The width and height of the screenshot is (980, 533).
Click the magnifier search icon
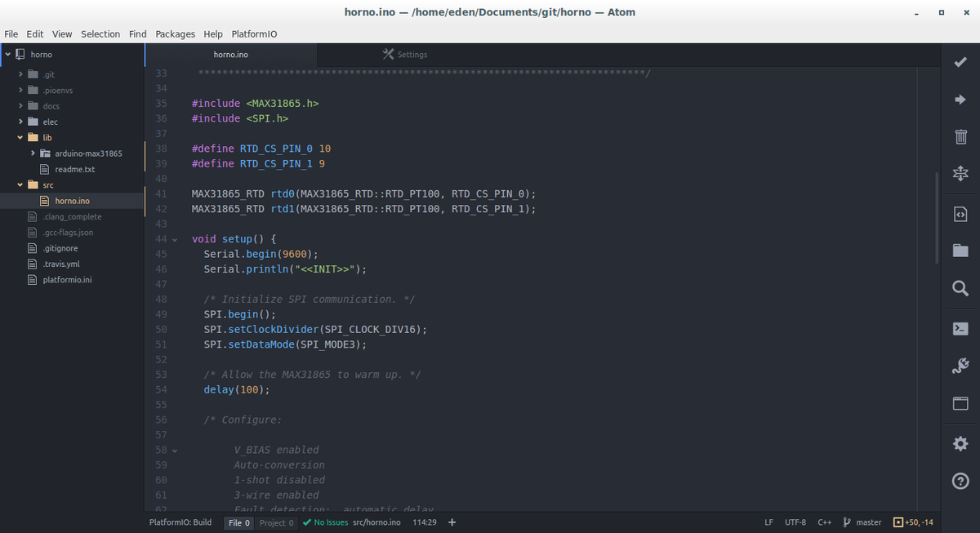(960, 288)
